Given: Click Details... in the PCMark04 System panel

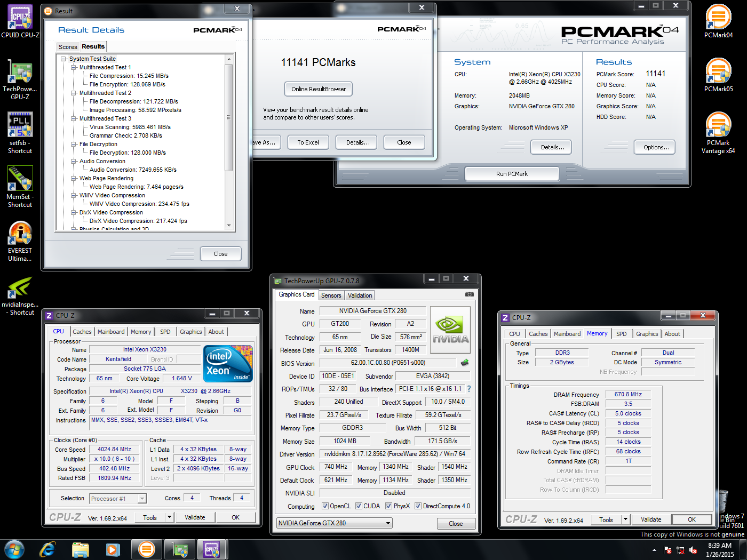Looking at the screenshot, I should click(551, 147).
